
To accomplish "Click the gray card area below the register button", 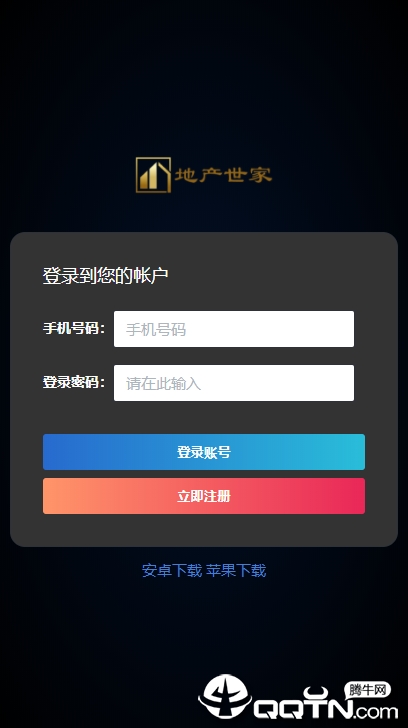I will 204,530.
